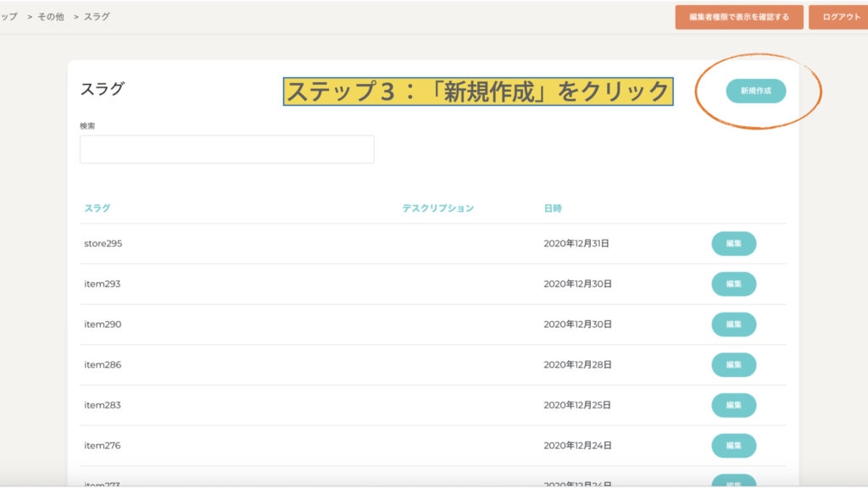Sort by the スラグ column header
Screen dimensions: 868x488
97,208
